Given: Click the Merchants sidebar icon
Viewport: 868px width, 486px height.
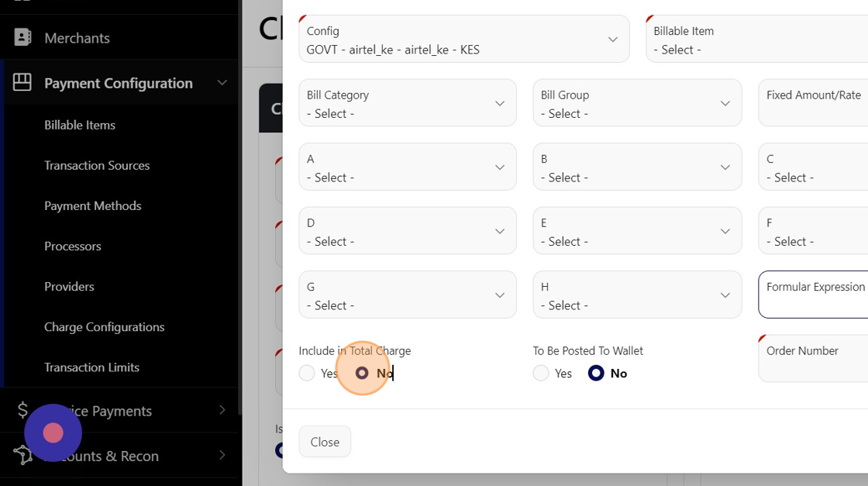Looking at the screenshot, I should pos(22,37).
